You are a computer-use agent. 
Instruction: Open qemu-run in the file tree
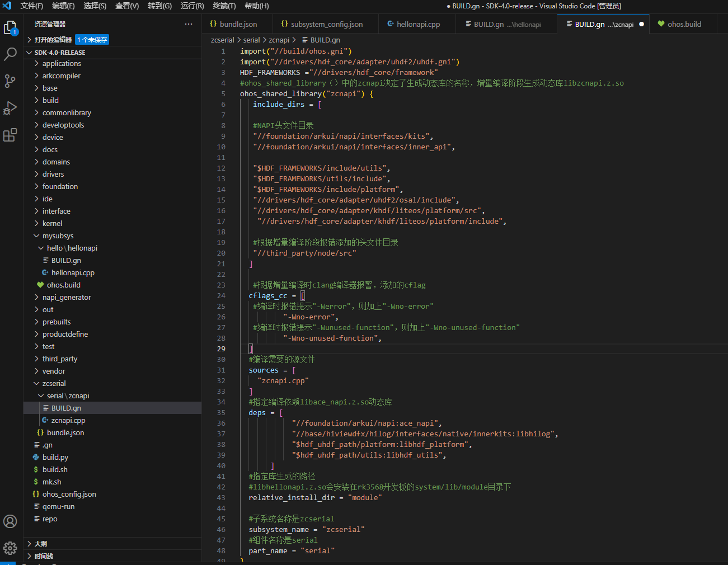pyautogui.click(x=112, y=506)
